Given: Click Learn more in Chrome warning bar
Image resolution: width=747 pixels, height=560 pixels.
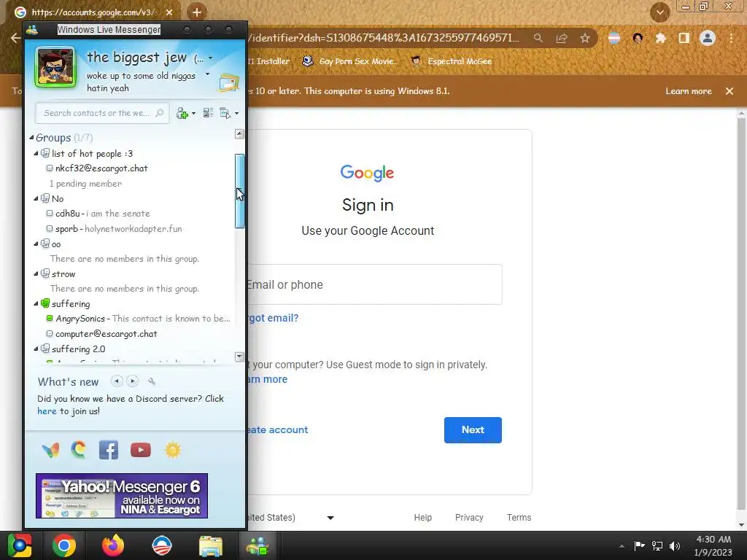Looking at the screenshot, I should [x=689, y=91].
